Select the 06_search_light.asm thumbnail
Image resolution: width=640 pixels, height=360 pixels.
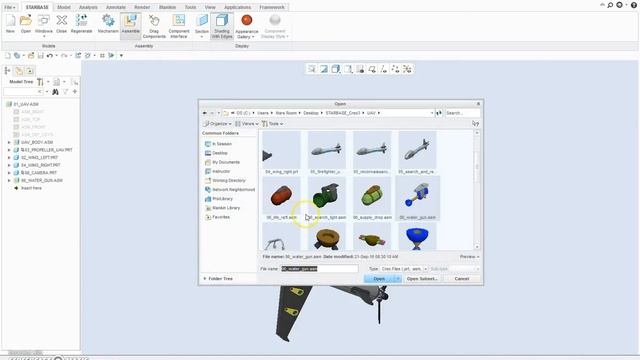click(327, 199)
